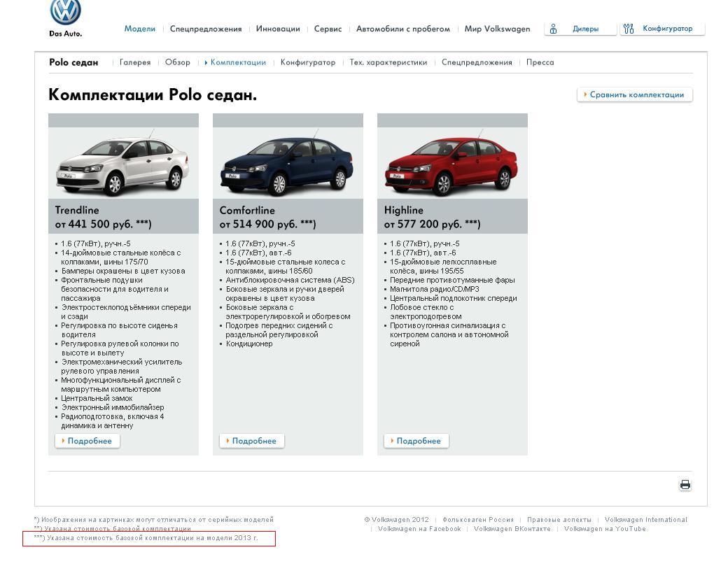Open the Мир Volkswagen menu
The width and height of the screenshot is (728, 587).
click(497, 29)
